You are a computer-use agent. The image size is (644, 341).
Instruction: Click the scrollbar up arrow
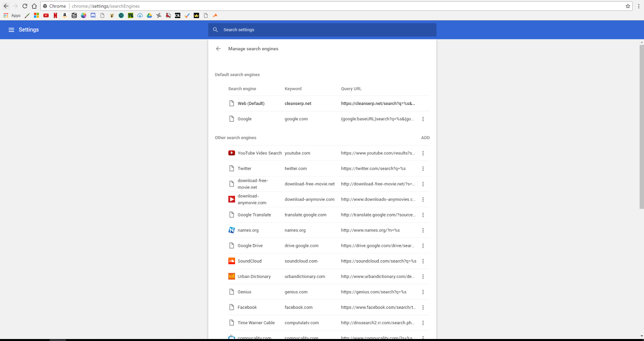click(x=642, y=42)
